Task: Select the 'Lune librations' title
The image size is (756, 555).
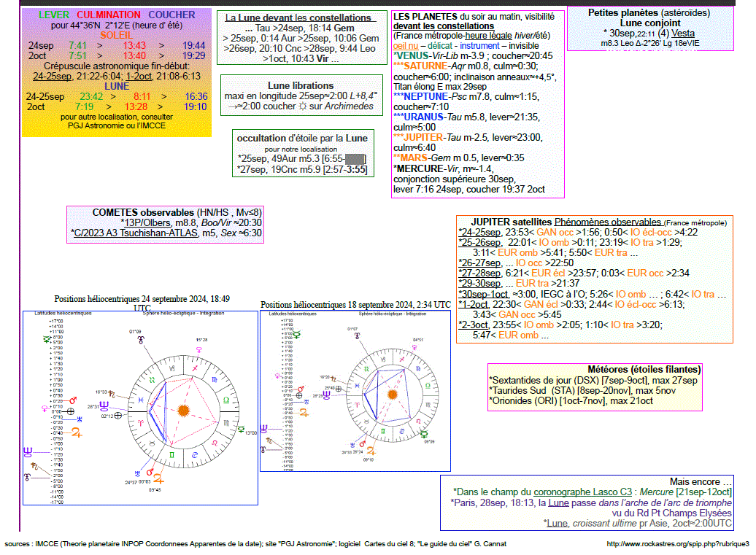Action: [x=301, y=86]
